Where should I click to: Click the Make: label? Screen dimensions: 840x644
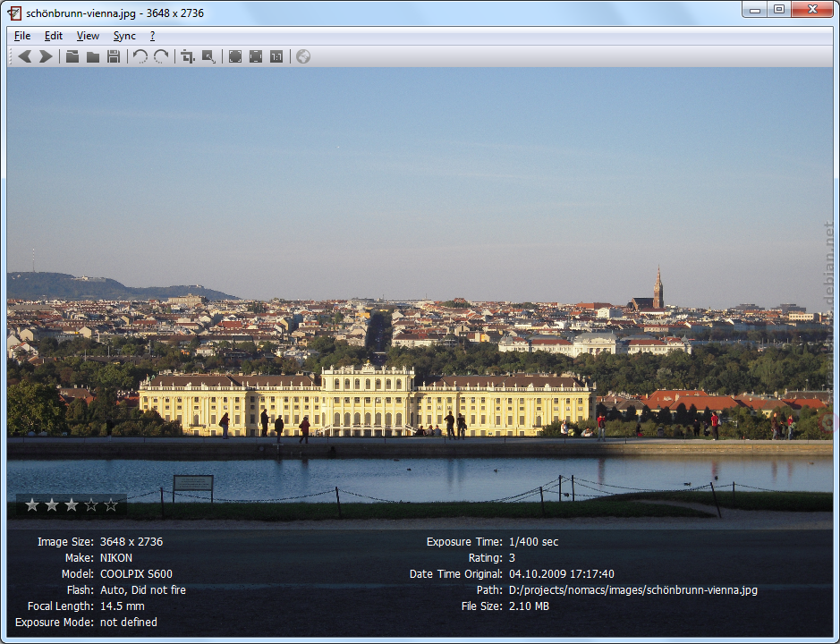tap(80, 558)
